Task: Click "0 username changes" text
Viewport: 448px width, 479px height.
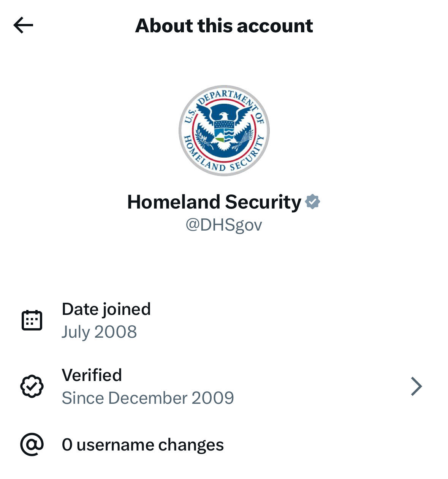Action: (x=142, y=444)
